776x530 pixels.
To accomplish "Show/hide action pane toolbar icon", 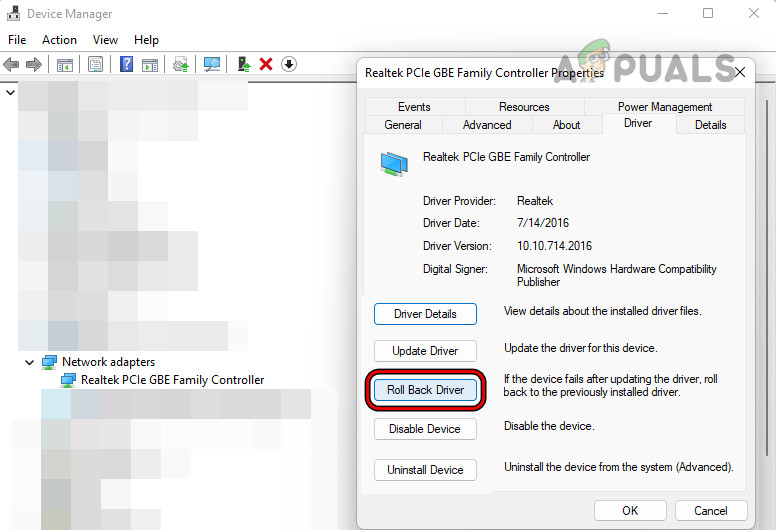I will pyautogui.click(x=150, y=64).
